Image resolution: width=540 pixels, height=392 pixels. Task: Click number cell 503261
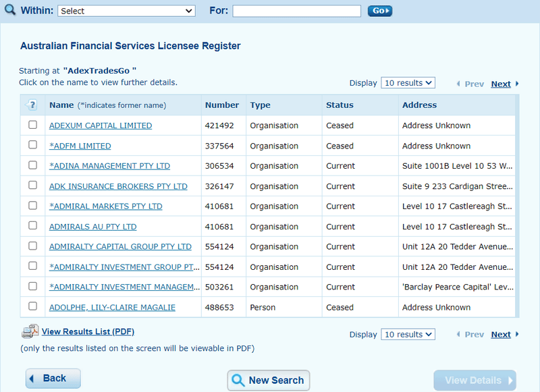pos(219,287)
